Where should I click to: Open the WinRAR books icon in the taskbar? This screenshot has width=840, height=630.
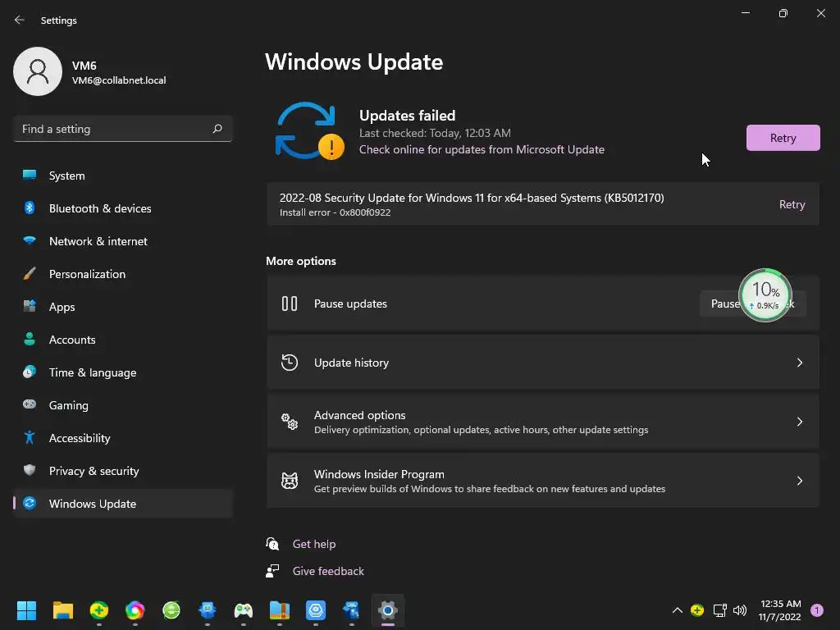coord(279,610)
